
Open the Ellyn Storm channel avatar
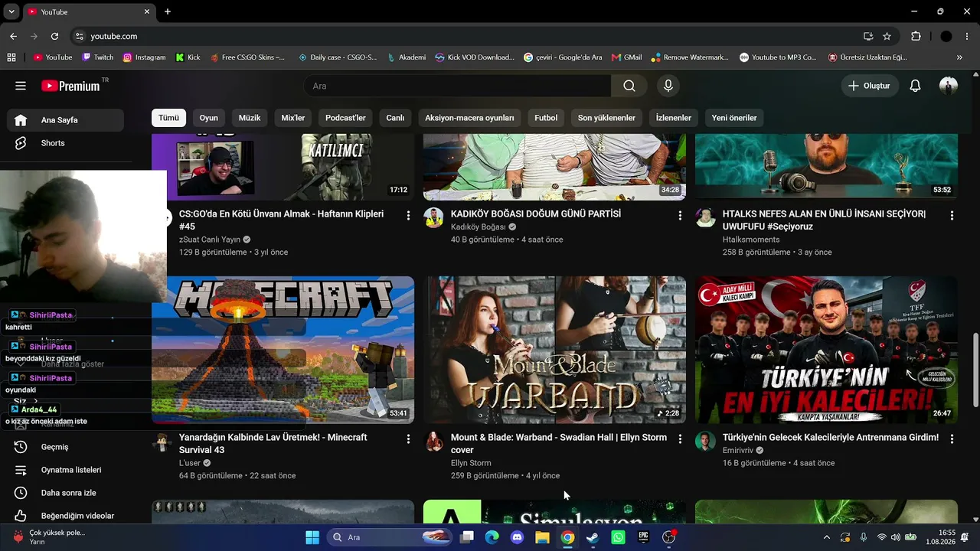pos(433,441)
